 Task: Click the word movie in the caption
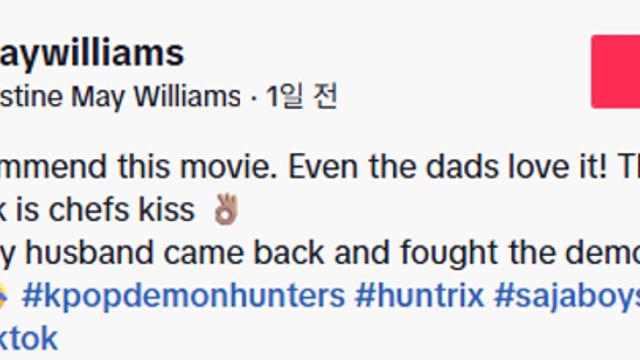click(x=229, y=167)
